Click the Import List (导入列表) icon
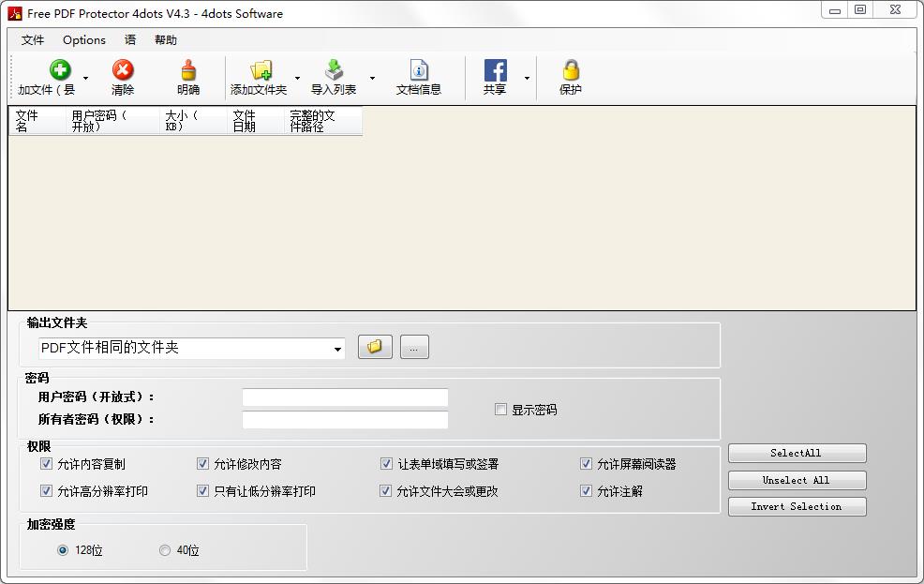Image resolution: width=924 pixels, height=584 pixels. click(x=335, y=70)
